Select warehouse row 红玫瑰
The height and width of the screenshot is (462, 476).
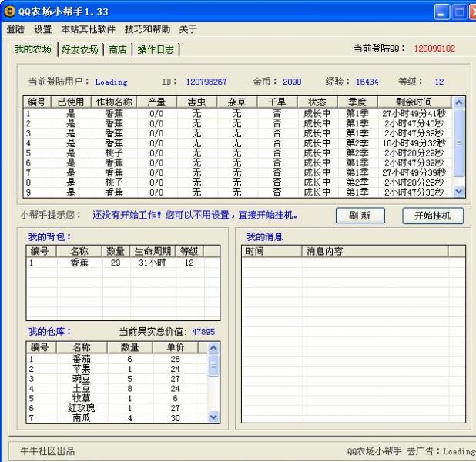[x=117, y=408]
